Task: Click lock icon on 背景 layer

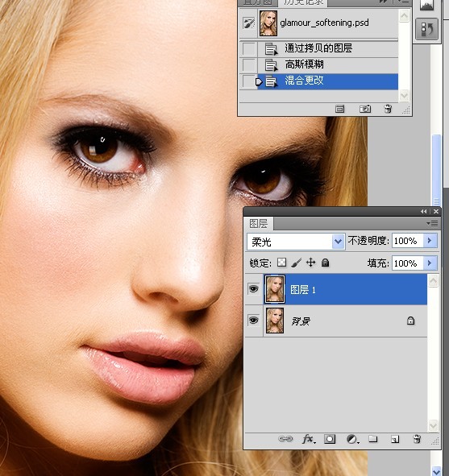Action: pos(410,321)
